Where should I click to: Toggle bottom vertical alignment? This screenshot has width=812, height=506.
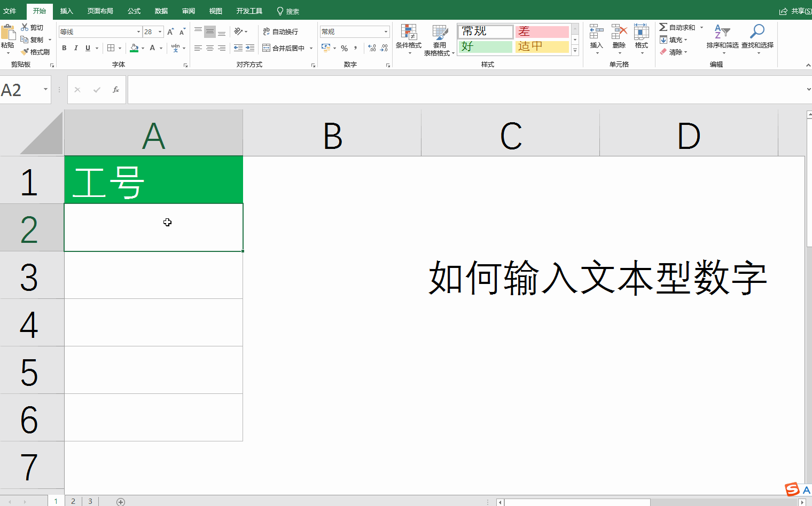222,31
